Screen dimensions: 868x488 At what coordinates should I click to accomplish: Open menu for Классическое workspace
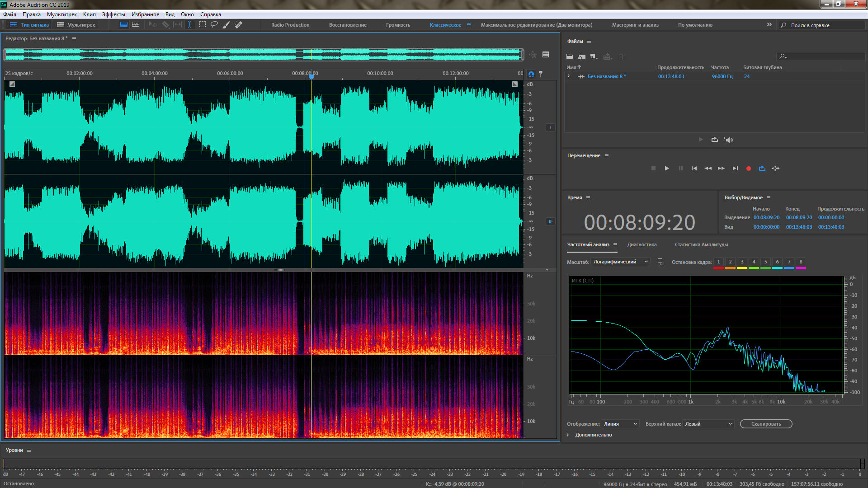click(469, 25)
